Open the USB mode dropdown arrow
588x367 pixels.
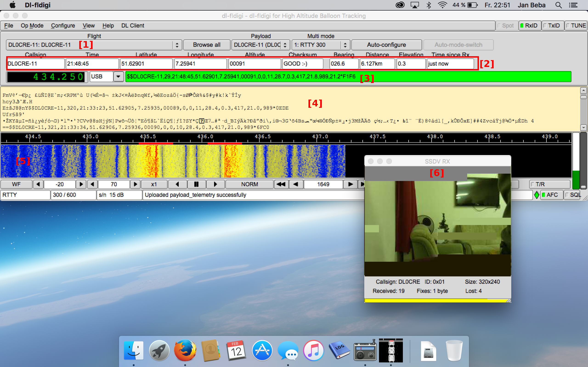[118, 77]
